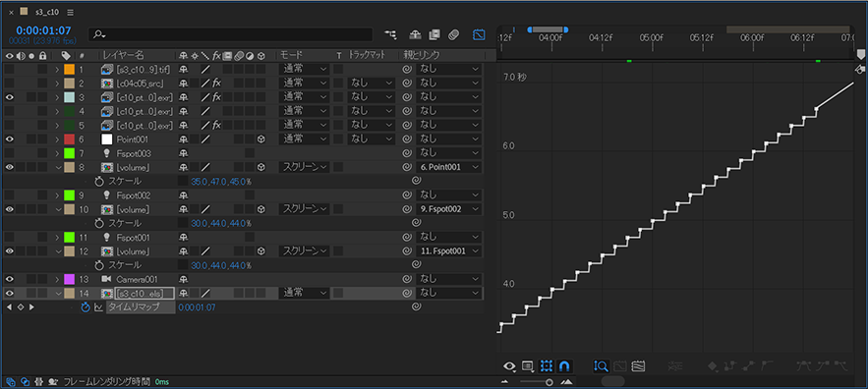
Task: Click the time remap value 0:00:01:07
Action: pyautogui.click(x=197, y=307)
